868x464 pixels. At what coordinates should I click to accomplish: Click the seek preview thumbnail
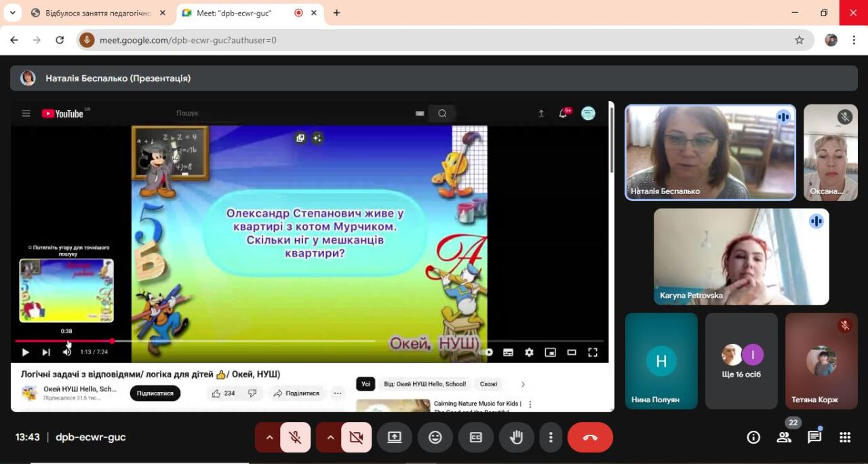coord(66,290)
